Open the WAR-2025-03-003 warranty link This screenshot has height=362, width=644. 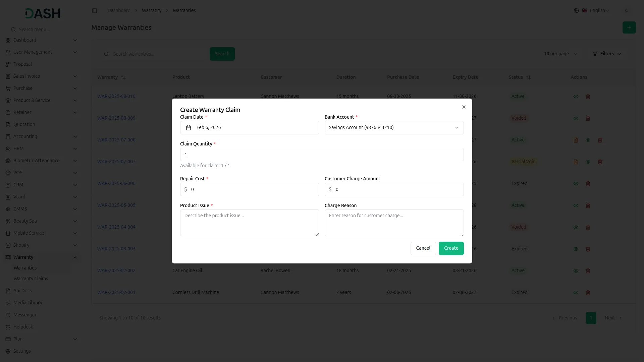(x=116, y=249)
